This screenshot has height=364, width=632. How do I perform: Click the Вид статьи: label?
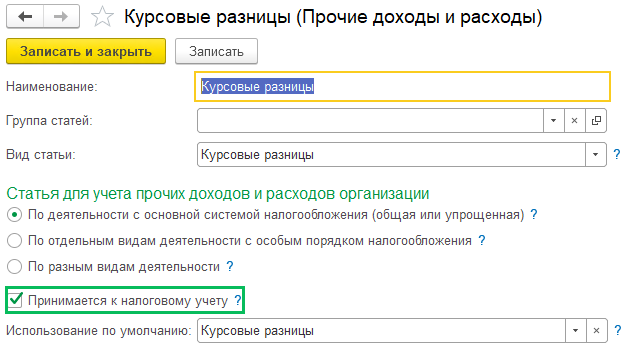41,154
